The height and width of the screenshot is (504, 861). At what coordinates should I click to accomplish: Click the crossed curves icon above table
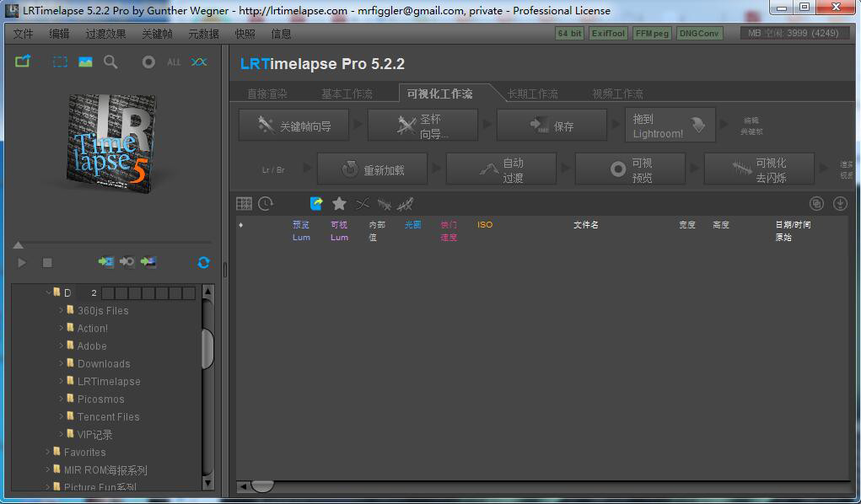[x=363, y=204]
